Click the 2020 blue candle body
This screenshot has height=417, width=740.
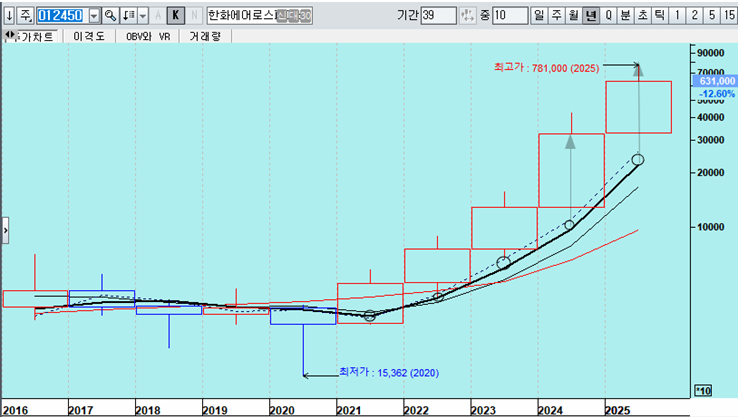pyautogui.click(x=303, y=316)
